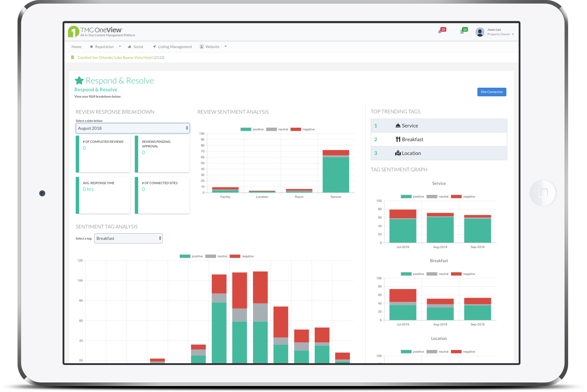Click the Location bar in Review Sentiment chart

[x=262, y=191]
